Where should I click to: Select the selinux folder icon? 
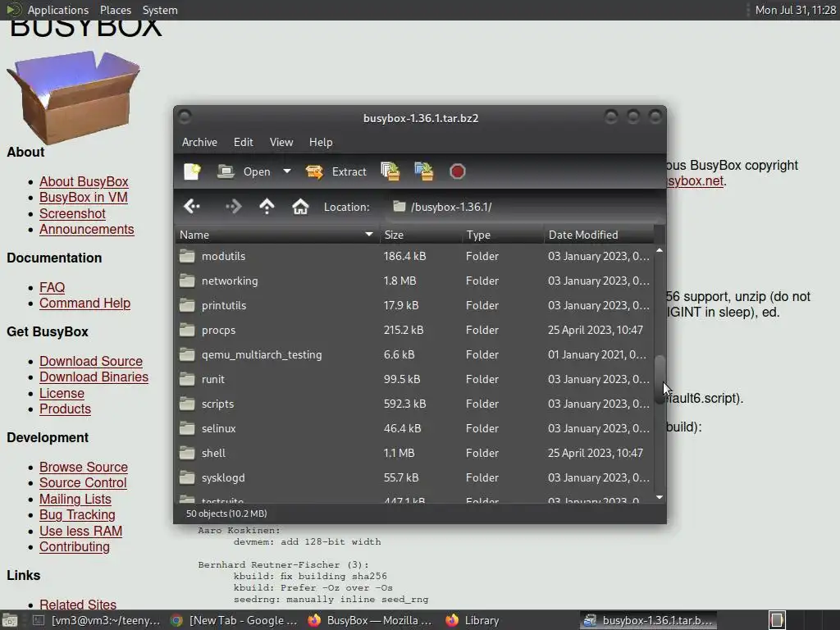point(187,428)
